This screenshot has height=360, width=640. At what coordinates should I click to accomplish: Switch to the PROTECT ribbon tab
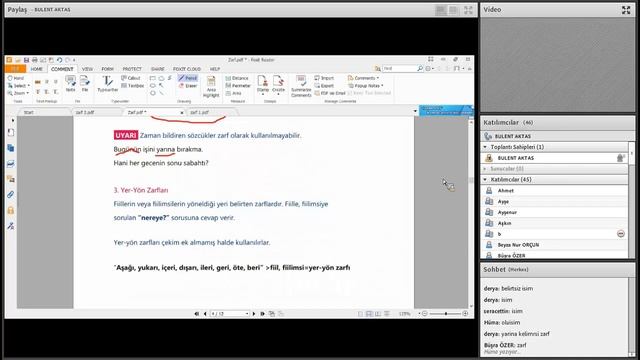pos(132,69)
